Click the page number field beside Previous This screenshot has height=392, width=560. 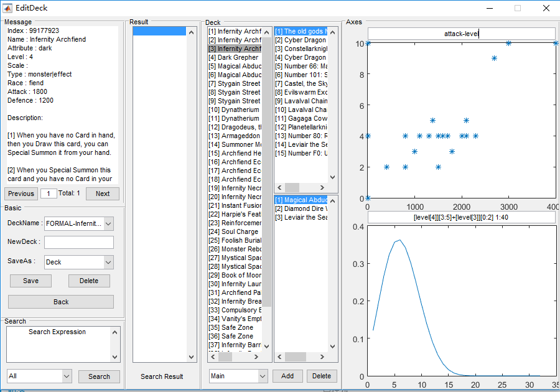[49, 194]
